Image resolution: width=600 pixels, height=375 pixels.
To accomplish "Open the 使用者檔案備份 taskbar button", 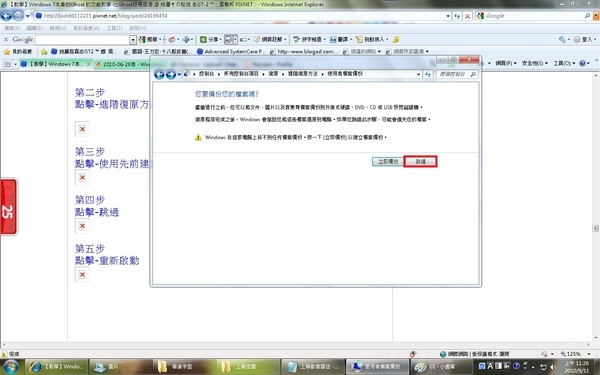I will click(x=377, y=367).
